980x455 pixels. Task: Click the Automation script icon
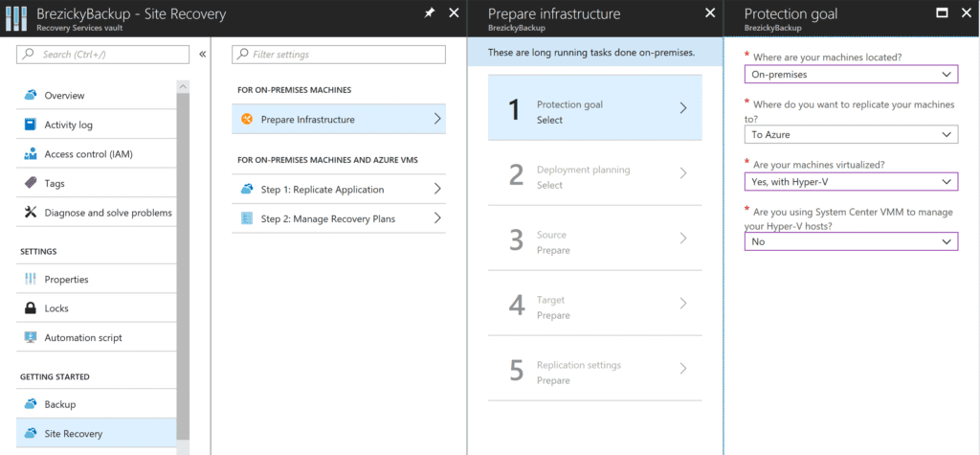[30, 337]
